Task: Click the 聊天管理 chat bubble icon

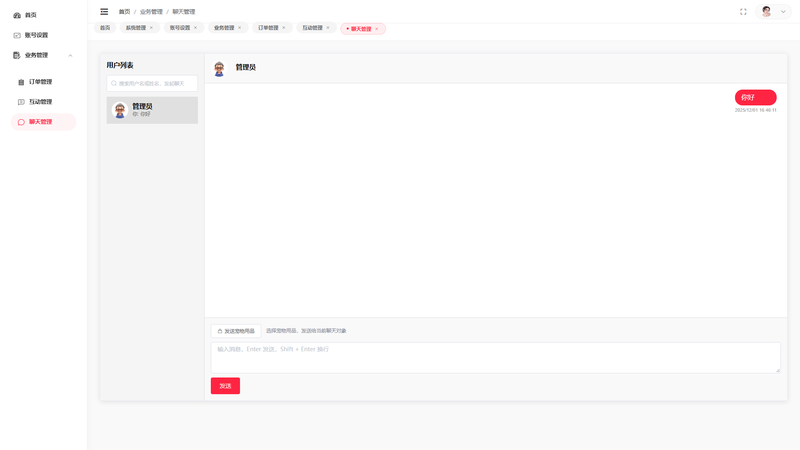Action: pyautogui.click(x=21, y=122)
